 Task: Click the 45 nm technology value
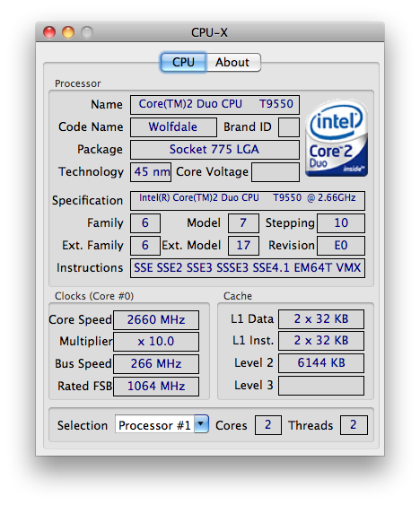(x=151, y=172)
